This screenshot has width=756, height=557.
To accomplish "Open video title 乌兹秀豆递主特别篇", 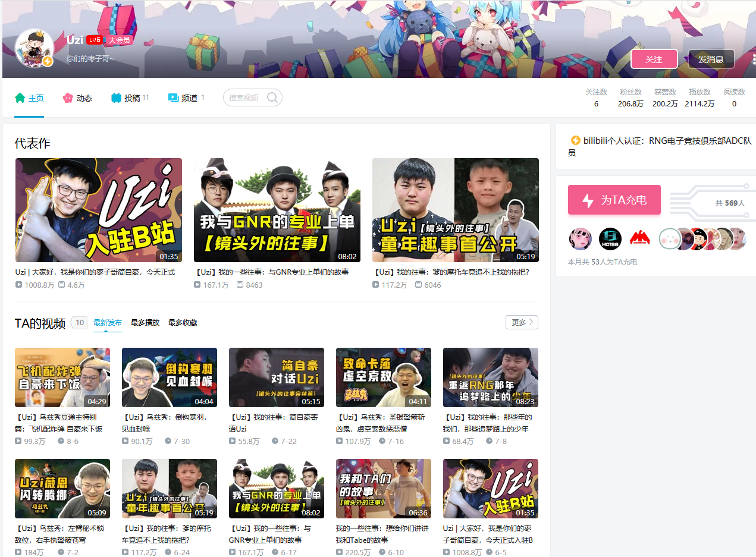I will click(x=59, y=423).
